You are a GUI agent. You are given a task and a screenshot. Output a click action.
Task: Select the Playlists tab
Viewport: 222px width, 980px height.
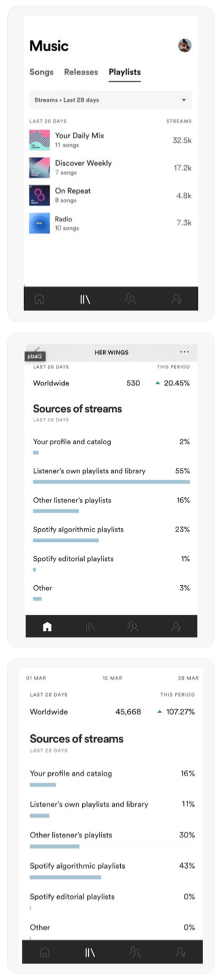tap(125, 72)
